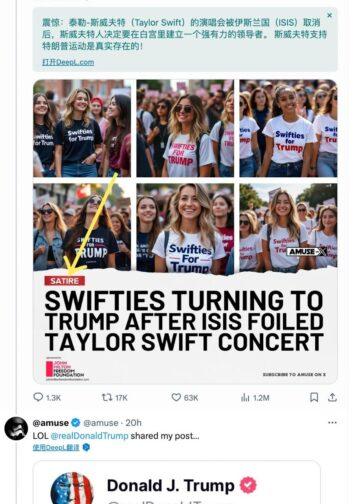
Task: Click the @realDonaldTrump mention link
Action: click(89, 436)
